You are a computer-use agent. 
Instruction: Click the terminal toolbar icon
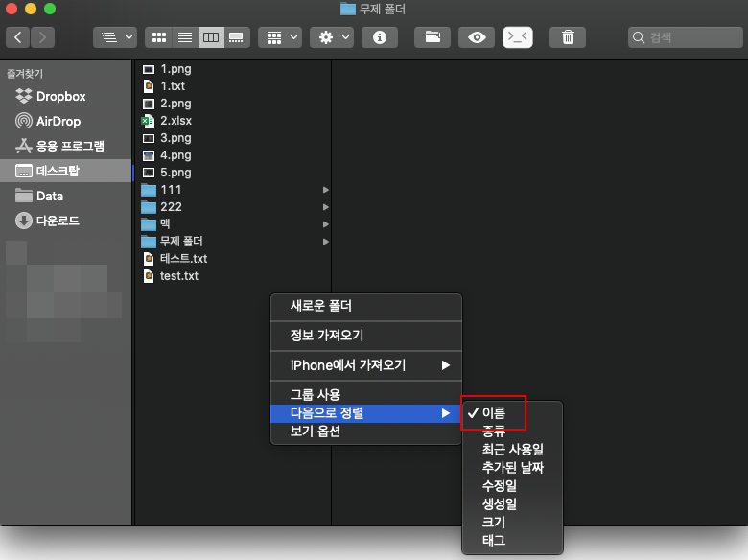point(518,37)
